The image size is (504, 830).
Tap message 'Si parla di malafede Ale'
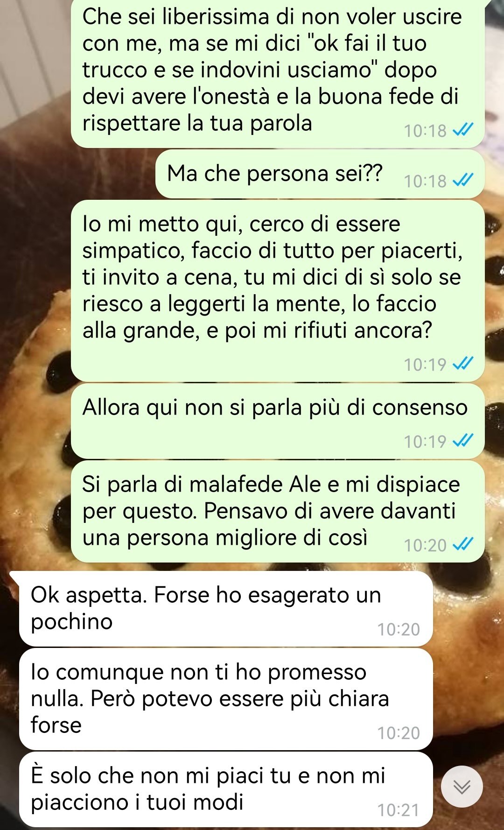278,512
